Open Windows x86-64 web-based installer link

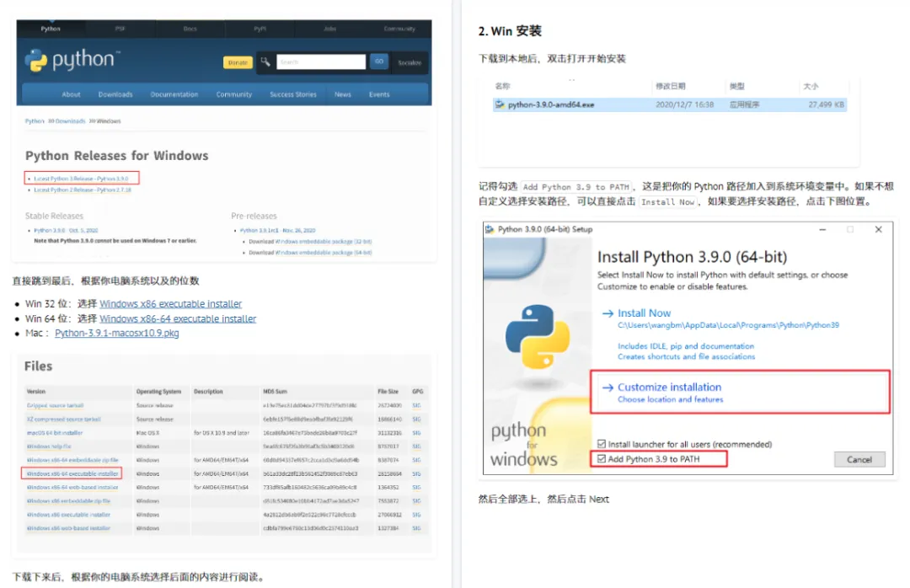[72, 488]
